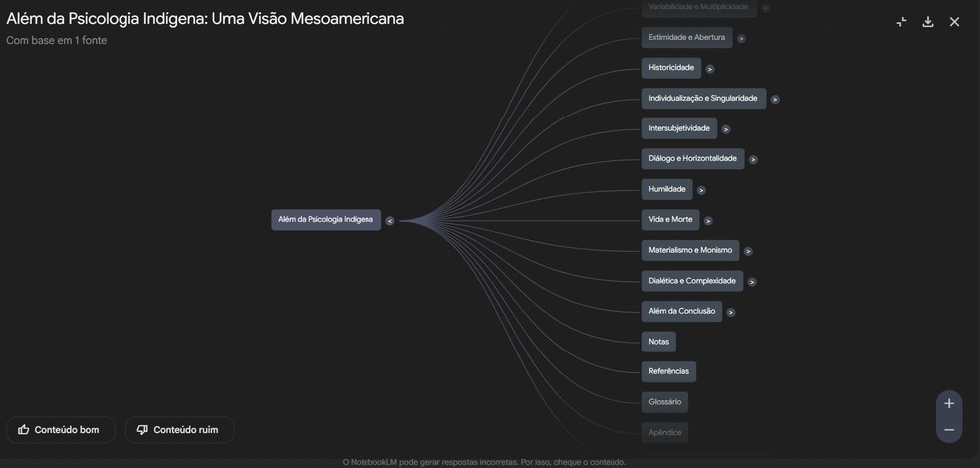Download the mind map
This screenshot has width=980, height=468.
click(928, 22)
